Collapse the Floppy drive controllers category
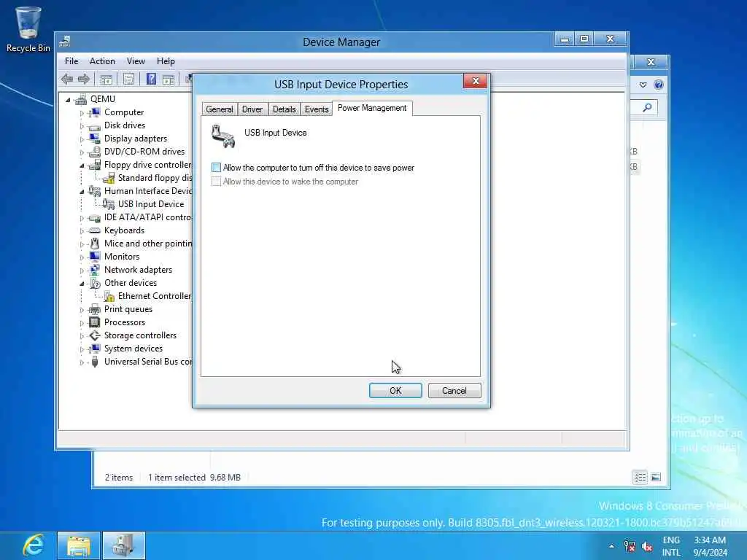 (x=82, y=166)
